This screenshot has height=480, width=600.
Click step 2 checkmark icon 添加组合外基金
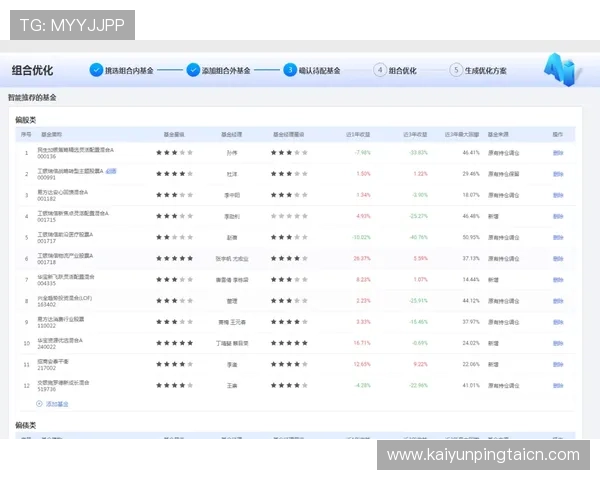click(x=193, y=70)
